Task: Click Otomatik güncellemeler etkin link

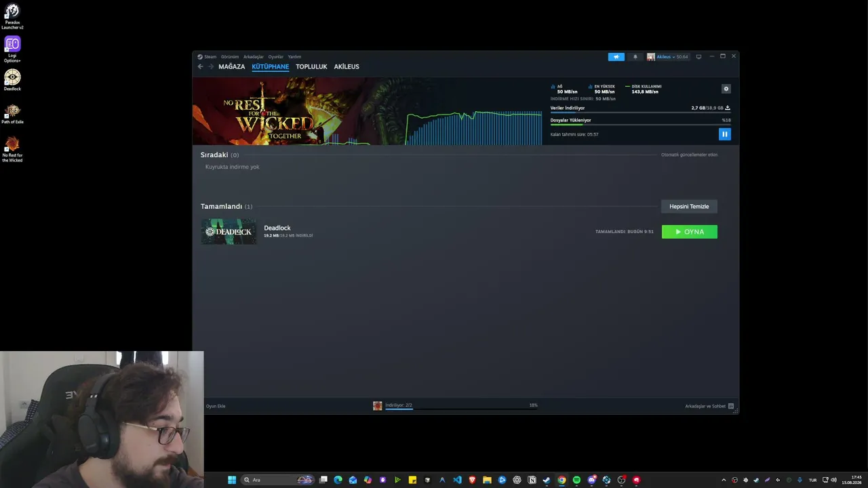Action: tap(689, 155)
